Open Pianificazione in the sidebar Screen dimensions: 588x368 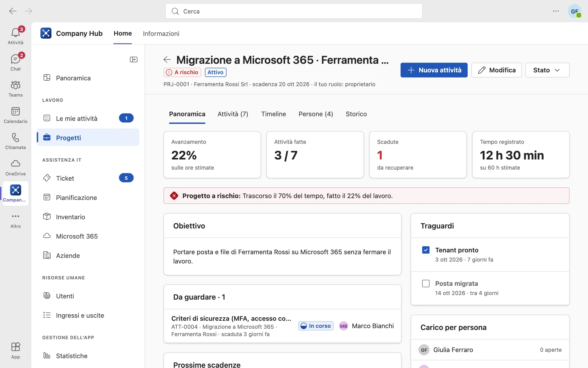click(x=88, y=197)
